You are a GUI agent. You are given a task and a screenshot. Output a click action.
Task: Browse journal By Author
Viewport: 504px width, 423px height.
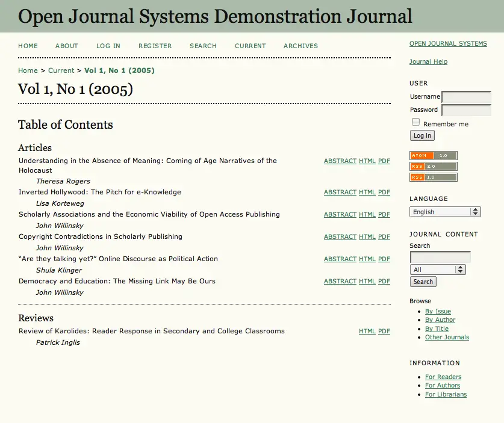pos(440,320)
